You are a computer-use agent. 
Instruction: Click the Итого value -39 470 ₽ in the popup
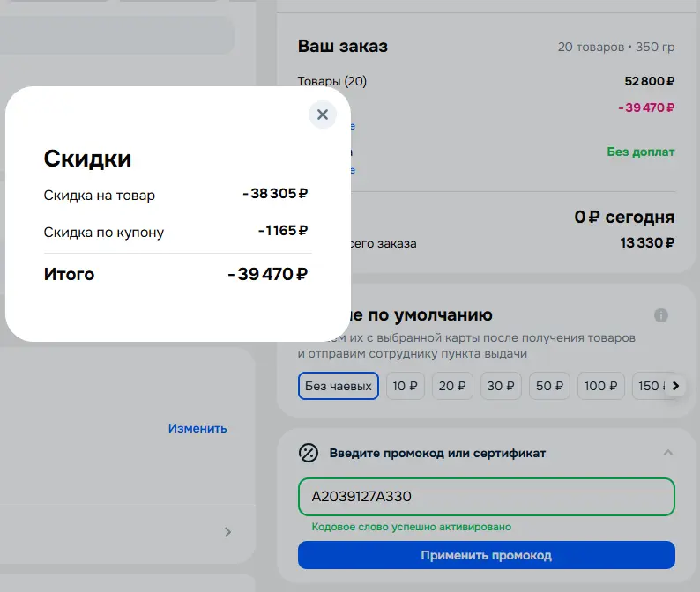(267, 274)
